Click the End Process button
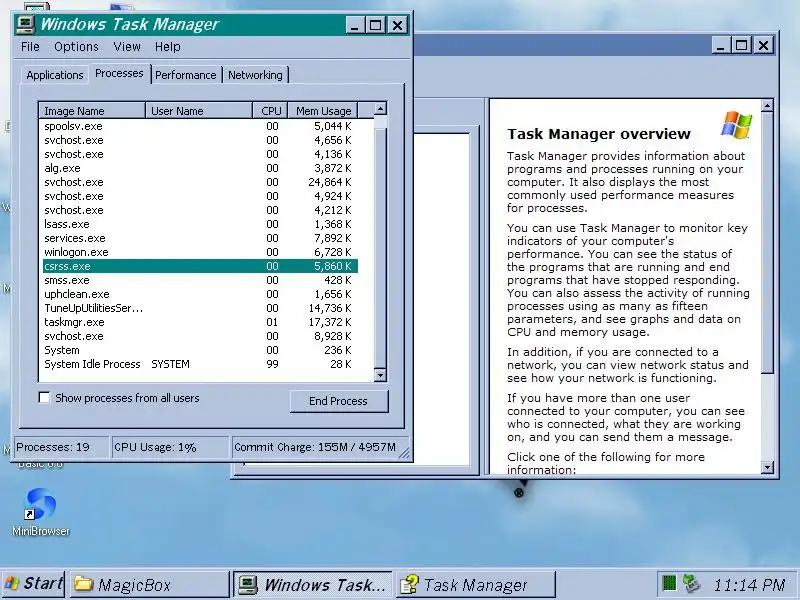This screenshot has width=800, height=600. (x=339, y=401)
